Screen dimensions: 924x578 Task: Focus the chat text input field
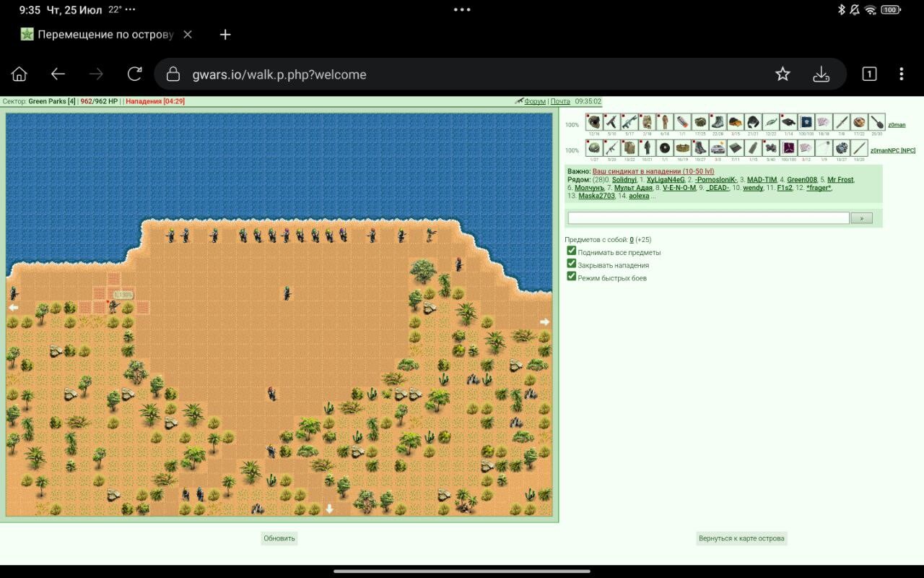pyautogui.click(x=708, y=217)
